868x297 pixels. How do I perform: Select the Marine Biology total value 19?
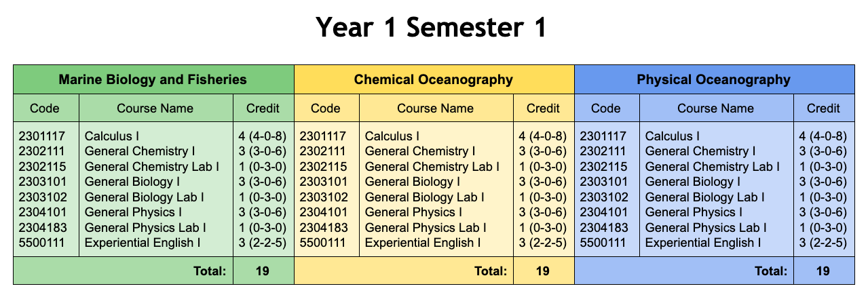click(x=263, y=271)
